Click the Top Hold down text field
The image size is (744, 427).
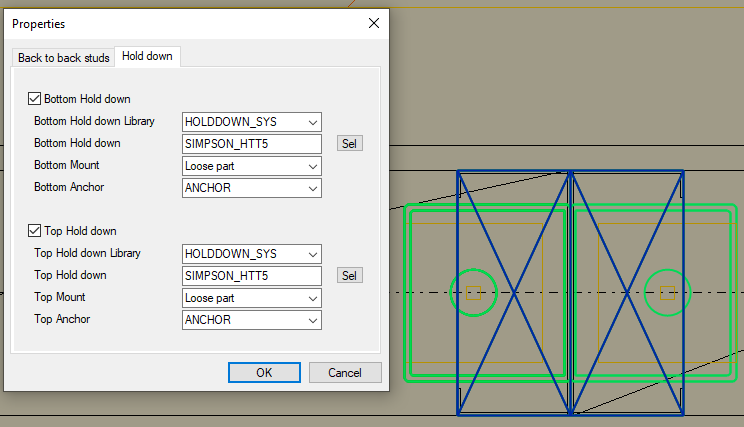[x=251, y=276]
